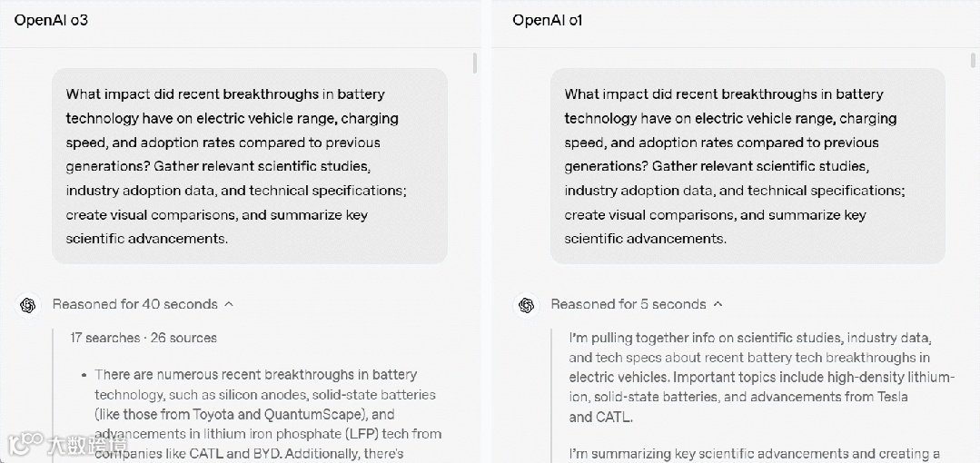This screenshot has height=463, width=980.
Task: Open the "17 searches" link
Action: 105,338
